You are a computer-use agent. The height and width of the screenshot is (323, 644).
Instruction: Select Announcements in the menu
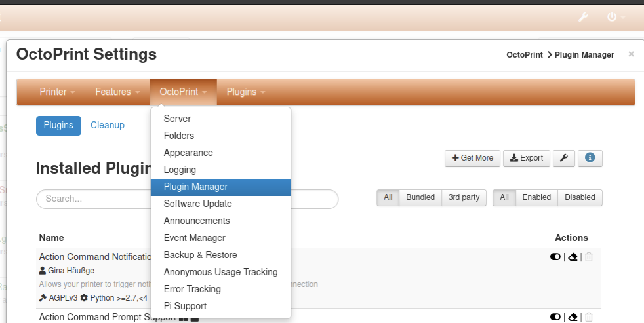221,221
